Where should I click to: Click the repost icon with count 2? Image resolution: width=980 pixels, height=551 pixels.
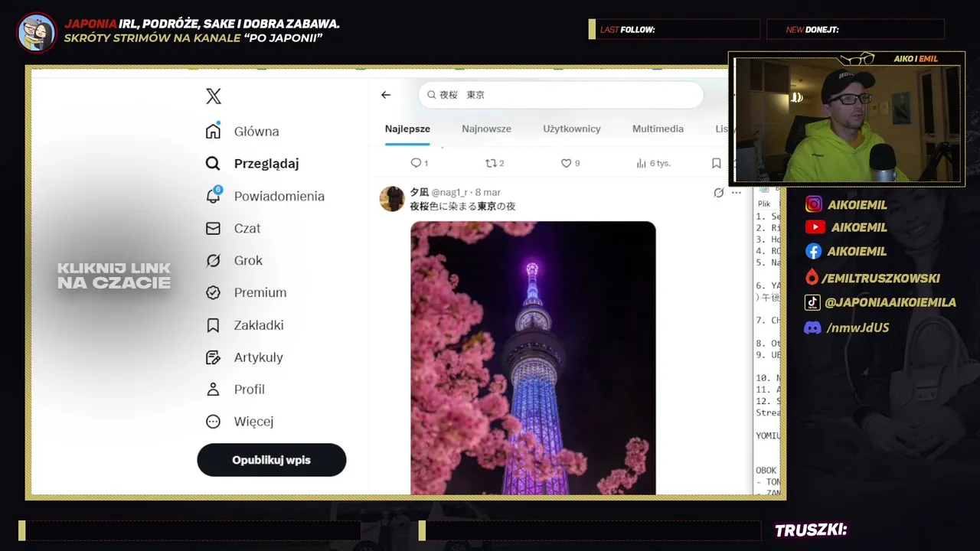[490, 163]
